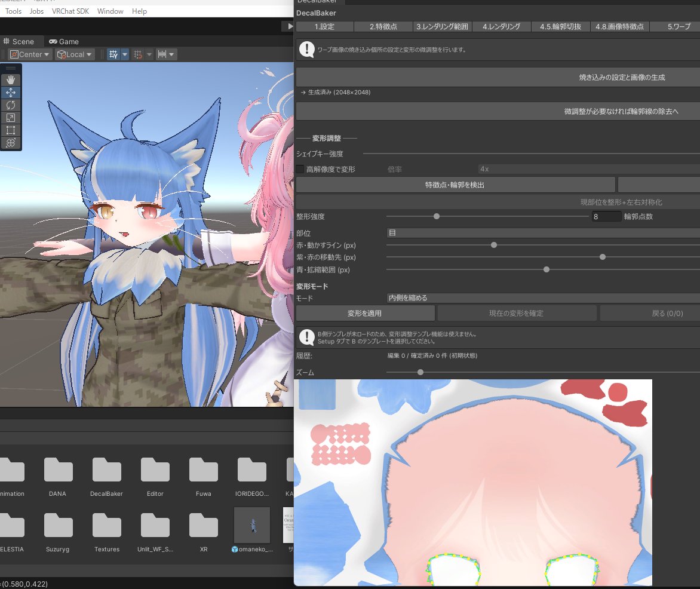Switch to the 1.設定 tab
700x589 pixels.
click(x=324, y=27)
